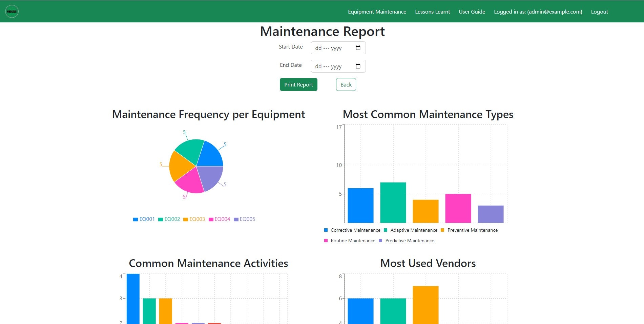
Task: Click the pink Routine Maintenance bar
Action: (458, 208)
